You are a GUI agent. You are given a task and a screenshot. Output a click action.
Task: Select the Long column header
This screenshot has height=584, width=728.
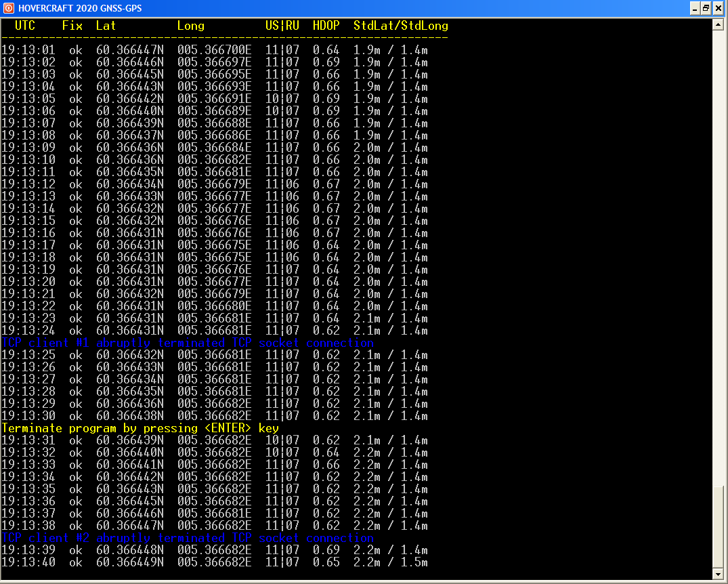pyautogui.click(x=190, y=26)
